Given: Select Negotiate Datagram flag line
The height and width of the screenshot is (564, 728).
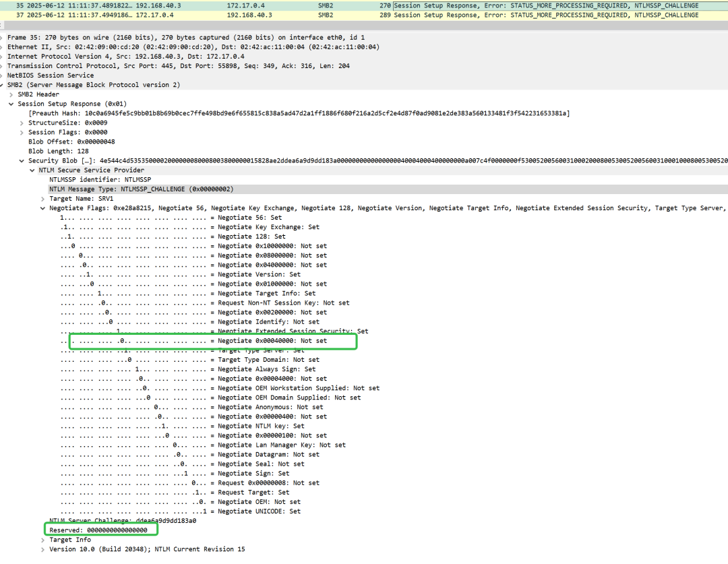Looking at the screenshot, I should click(190, 454).
